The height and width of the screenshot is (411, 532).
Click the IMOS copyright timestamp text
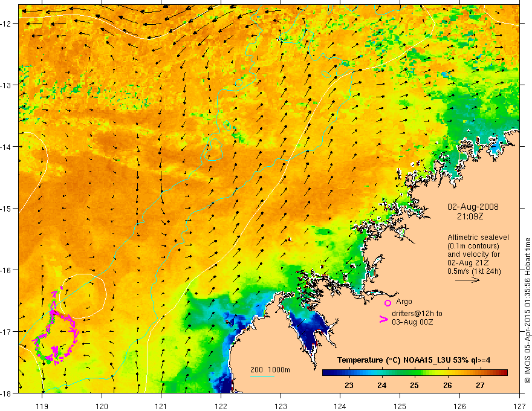click(528, 311)
